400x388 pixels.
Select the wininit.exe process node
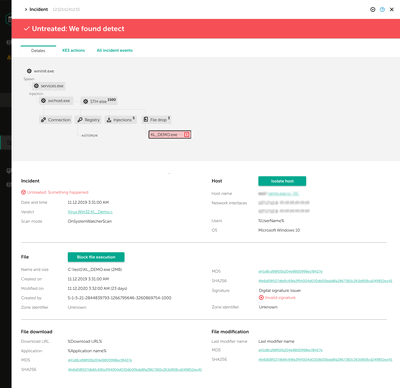point(40,71)
